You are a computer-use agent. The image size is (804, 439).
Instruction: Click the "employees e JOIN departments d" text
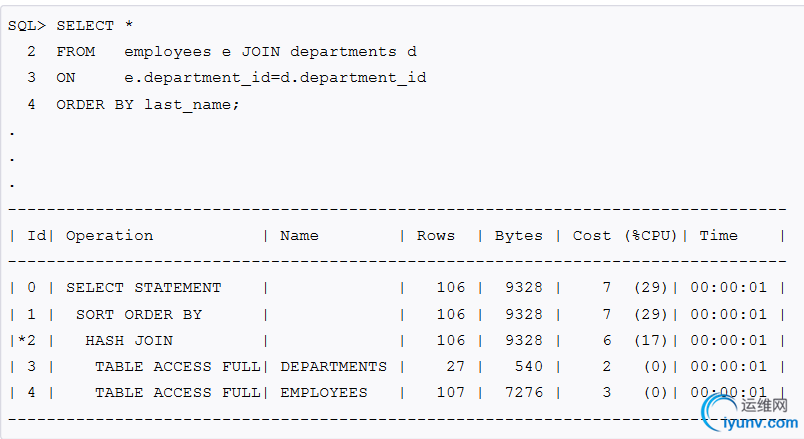pos(270,51)
